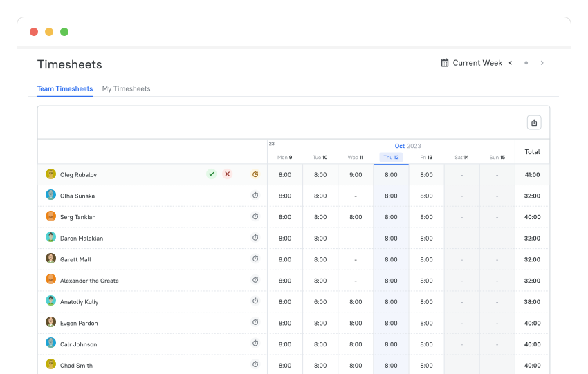
Task: Click Olha Sunska's avatar
Action: 50,195
